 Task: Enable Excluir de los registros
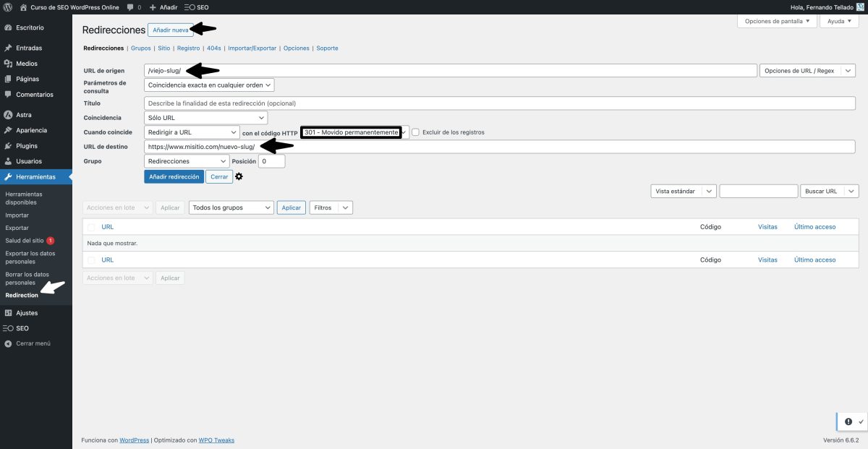pos(416,132)
